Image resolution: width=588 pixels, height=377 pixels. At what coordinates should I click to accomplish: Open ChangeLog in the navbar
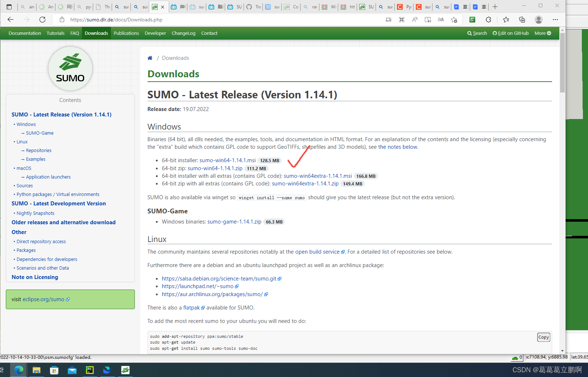click(x=183, y=33)
